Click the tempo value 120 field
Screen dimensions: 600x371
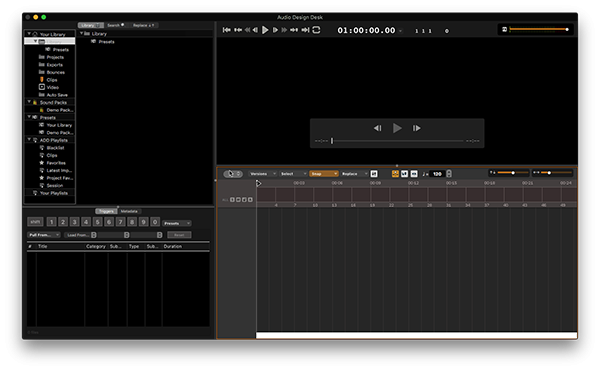(437, 174)
